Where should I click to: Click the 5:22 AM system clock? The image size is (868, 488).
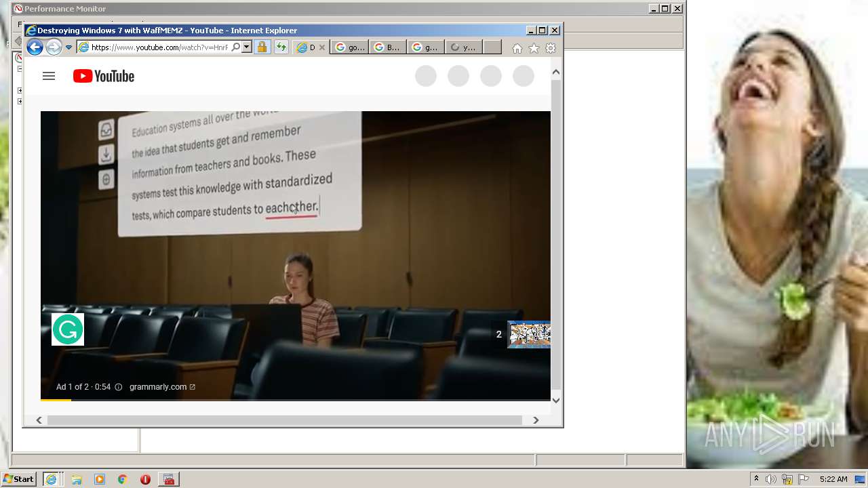point(833,479)
